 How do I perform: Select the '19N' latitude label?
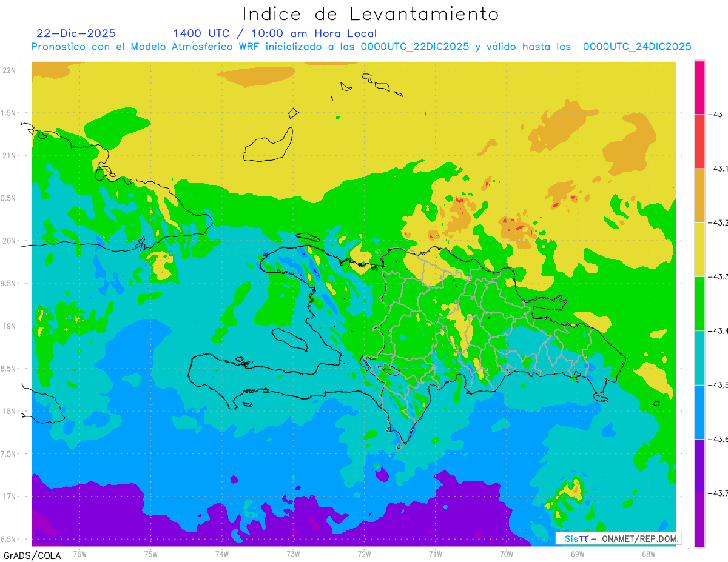point(10,326)
